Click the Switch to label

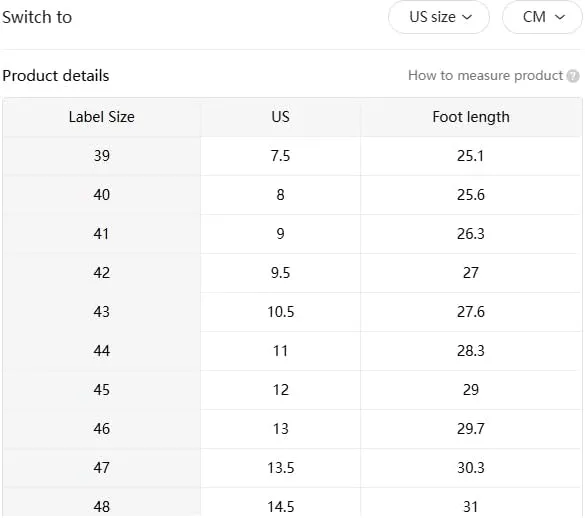[37, 17]
